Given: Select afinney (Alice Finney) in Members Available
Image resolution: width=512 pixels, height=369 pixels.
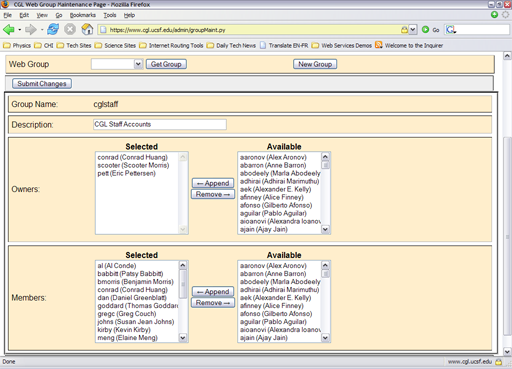Looking at the screenshot, I should click(x=272, y=306).
